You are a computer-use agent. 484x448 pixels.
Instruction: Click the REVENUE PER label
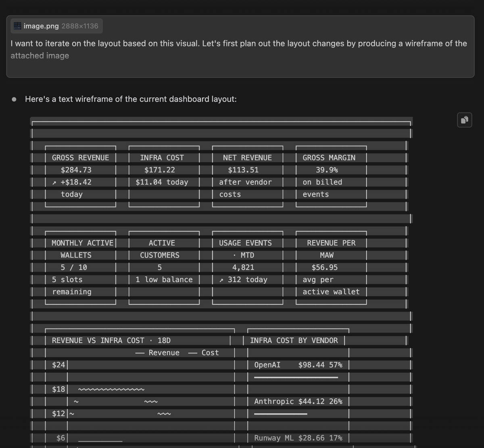[x=331, y=243]
